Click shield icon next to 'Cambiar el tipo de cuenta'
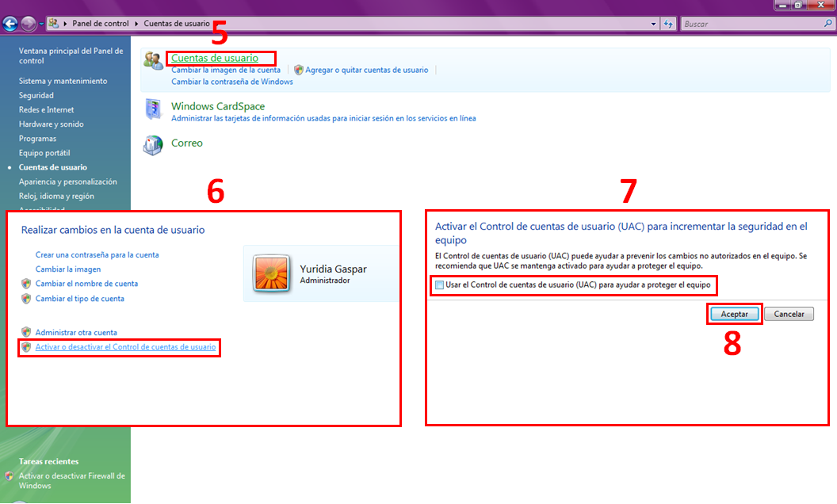837x504 pixels. (x=26, y=299)
